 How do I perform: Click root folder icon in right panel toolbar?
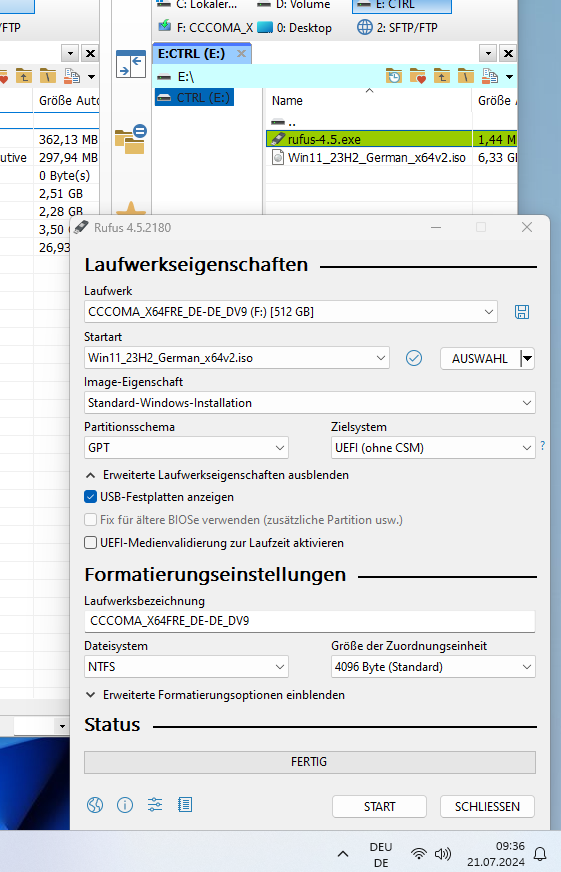tap(465, 76)
